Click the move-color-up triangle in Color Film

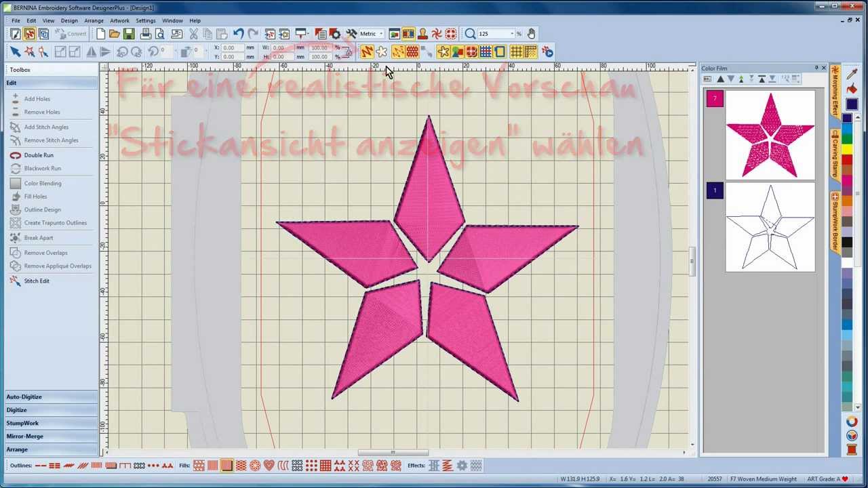[720, 79]
